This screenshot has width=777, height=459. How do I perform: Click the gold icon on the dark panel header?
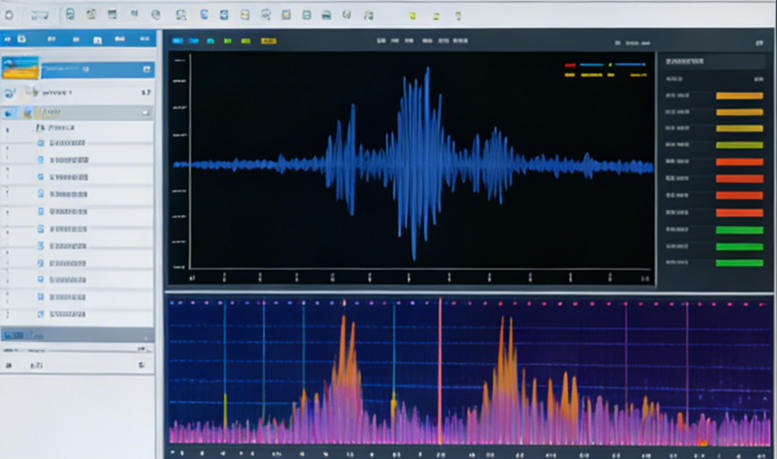tap(268, 41)
